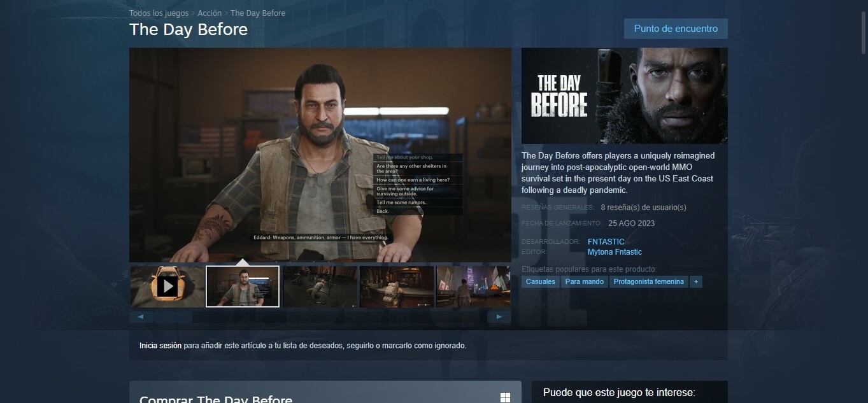Open developer FNTASTIC's page

606,242
